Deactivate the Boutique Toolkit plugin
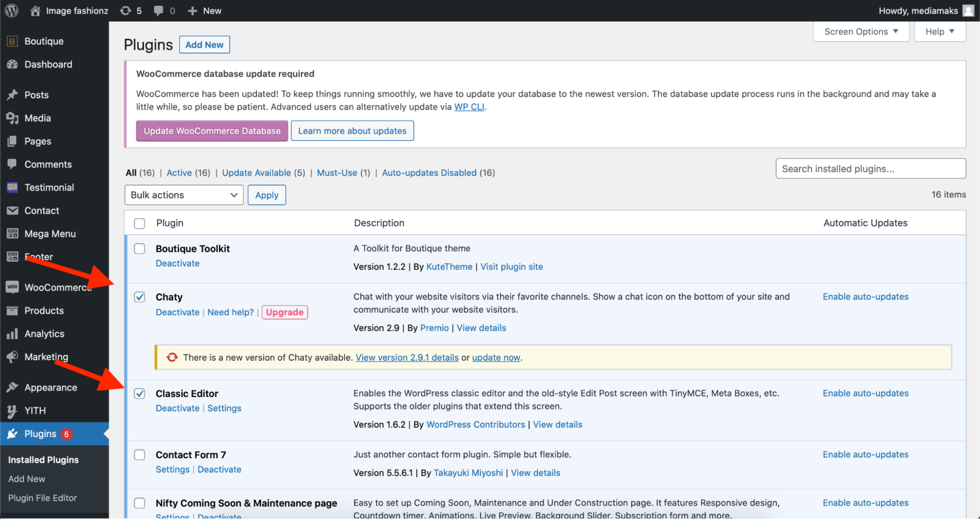980x519 pixels. (x=177, y=263)
